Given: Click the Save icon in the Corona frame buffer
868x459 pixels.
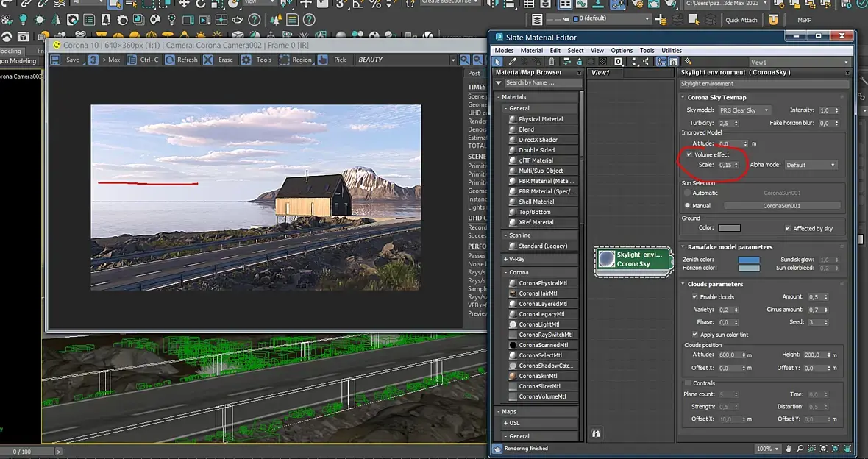Looking at the screenshot, I should (56, 60).
